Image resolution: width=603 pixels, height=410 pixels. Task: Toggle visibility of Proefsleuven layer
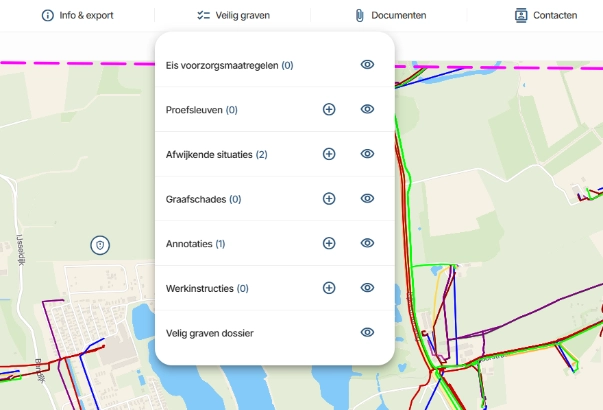[367, 109]
